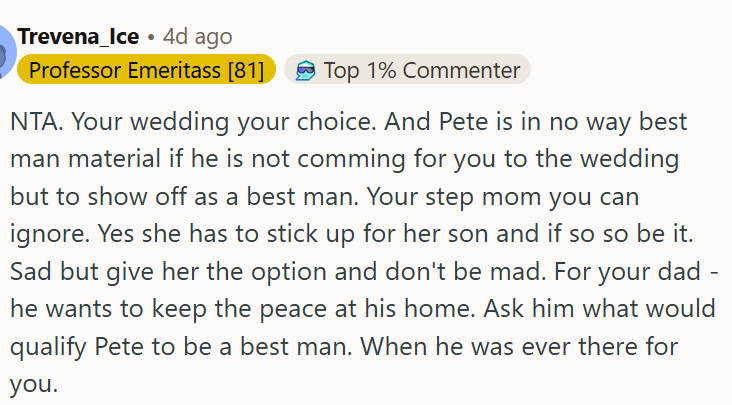732x405 pixels.
Task: Click the phrase 'For your dad'
Action: click(x=627, y=272)
